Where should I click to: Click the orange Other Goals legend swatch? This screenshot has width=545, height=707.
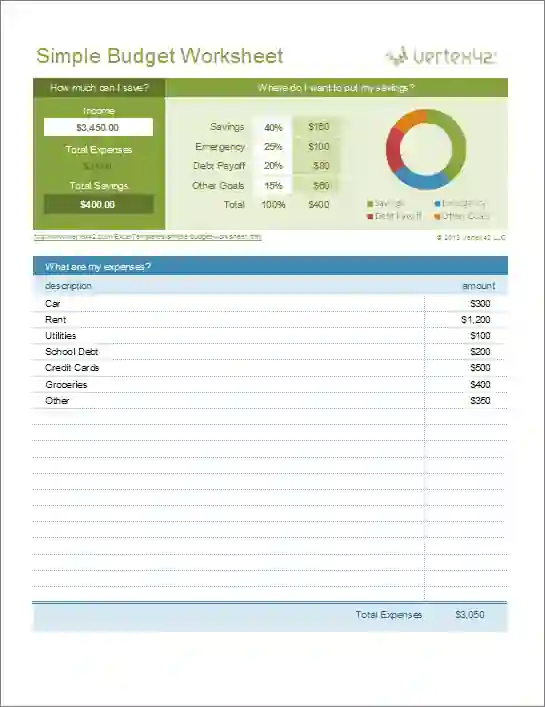[437, 217]
